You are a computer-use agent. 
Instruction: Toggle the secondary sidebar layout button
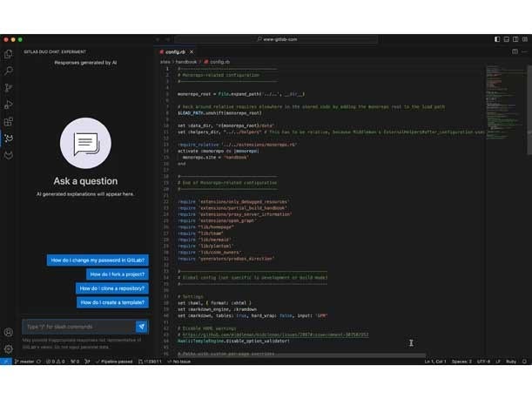click(x=515, y=39)
